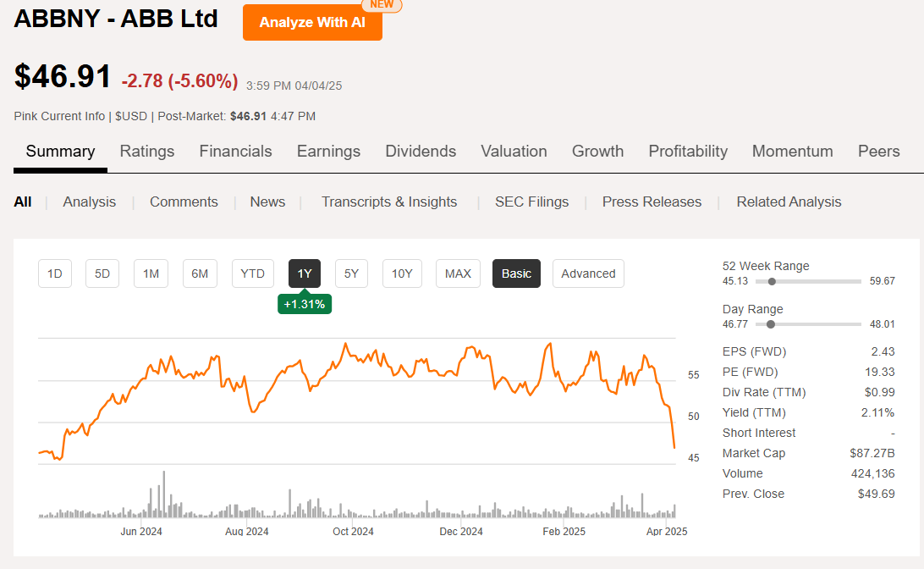This screenshot has height=569, width=924.
Task: Open the Analysis section
Action: click(x=89, y=202)
